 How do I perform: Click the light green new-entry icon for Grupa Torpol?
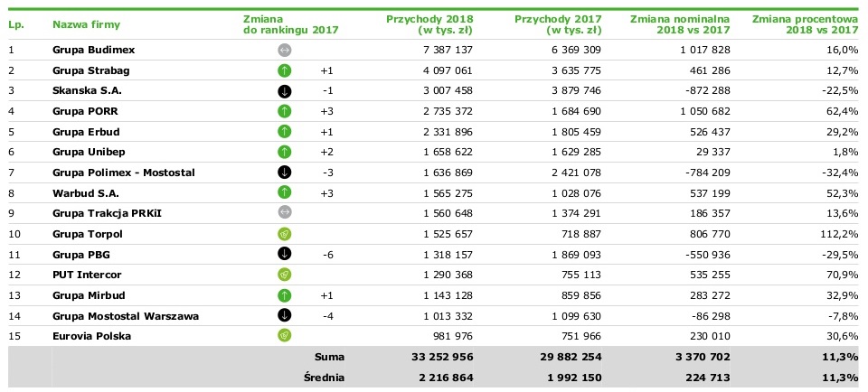pyautogui.click(x=284, y=234)
